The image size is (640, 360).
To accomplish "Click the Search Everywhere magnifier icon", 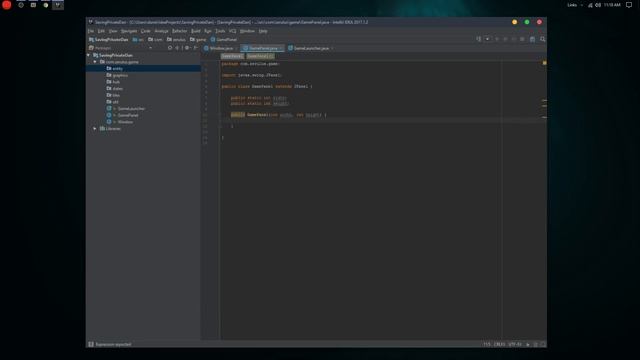I will pos(543,39).
